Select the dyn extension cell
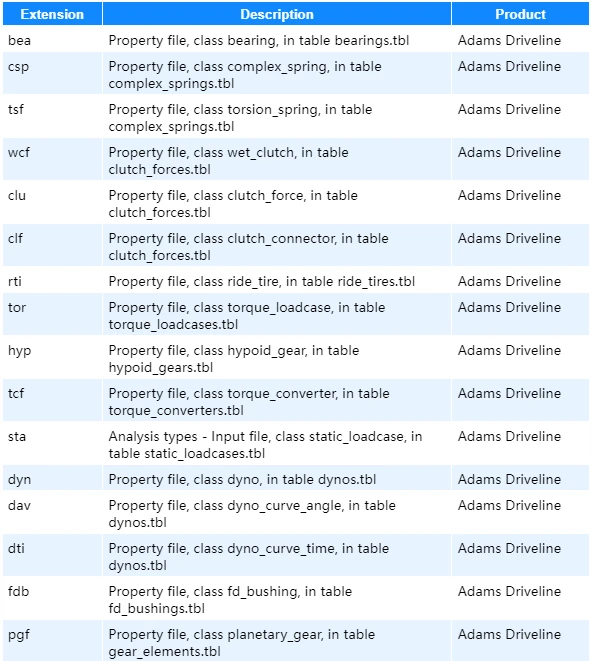 [x=52, y=478]
